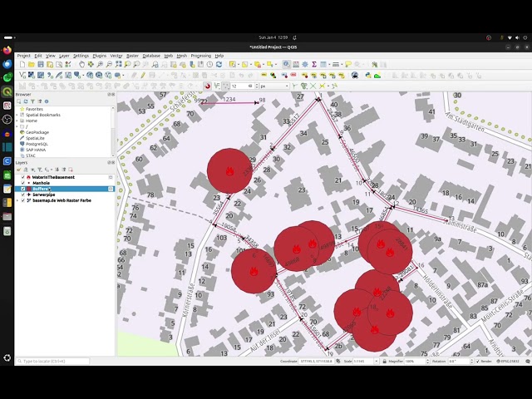
Task: Open the Scale dropdown in status bar
Action: pyautogui.click(x=377, y=362)
